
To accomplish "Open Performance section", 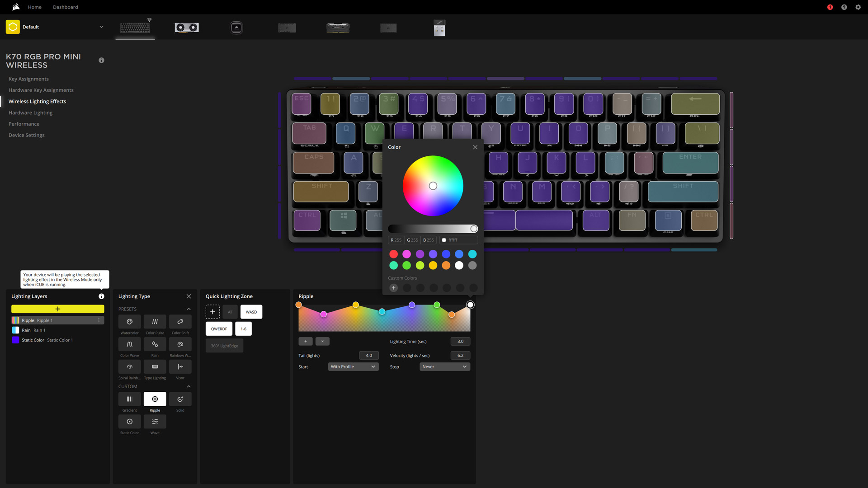I will point(24,124).
